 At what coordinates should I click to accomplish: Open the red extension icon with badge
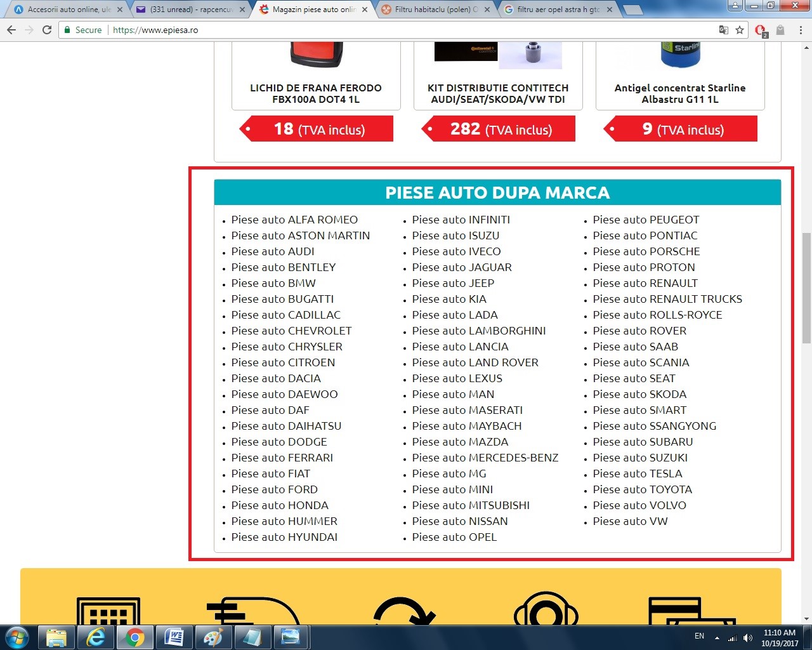point(761,30)
